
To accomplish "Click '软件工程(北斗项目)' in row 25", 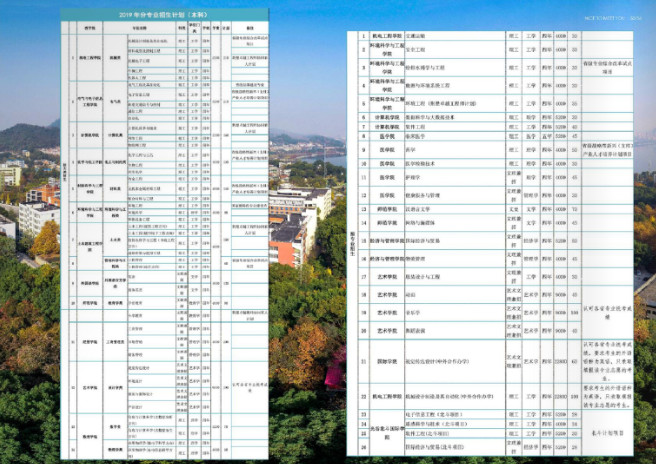I will click(429, 433).
